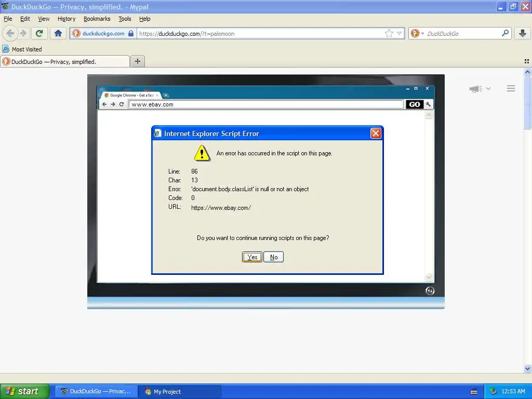Click the page scrollbar down arrow
This screenshot has width=532, height=399.
click(527, 368)
